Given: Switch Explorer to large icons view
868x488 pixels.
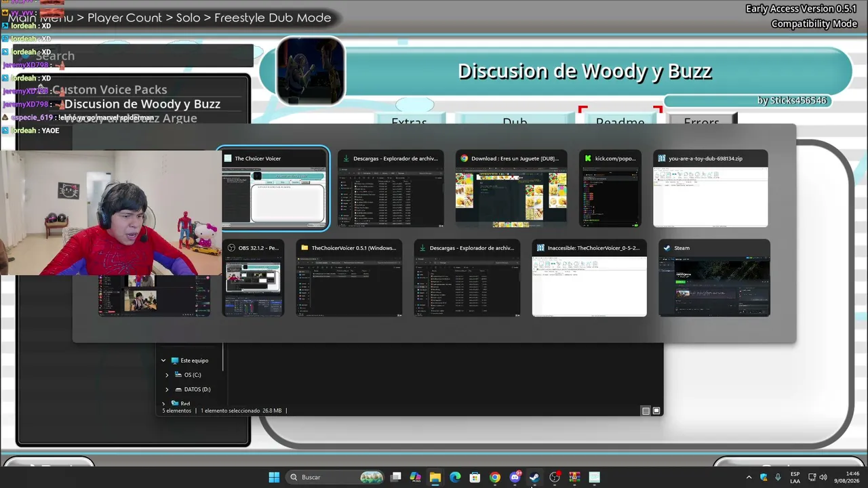Looking at the screenshot, I should [x=656, y=411].
